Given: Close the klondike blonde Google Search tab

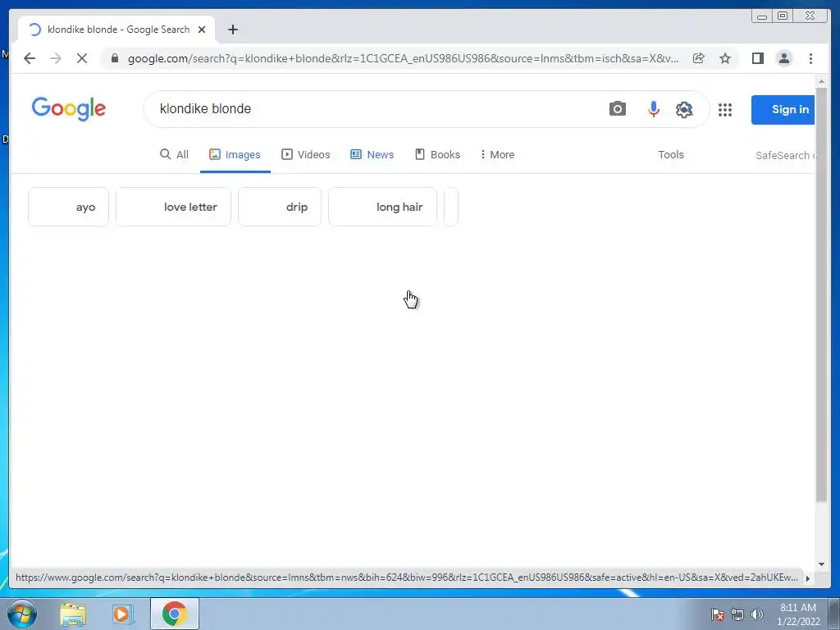Looking at the screenshot, I should pos(202,30).
